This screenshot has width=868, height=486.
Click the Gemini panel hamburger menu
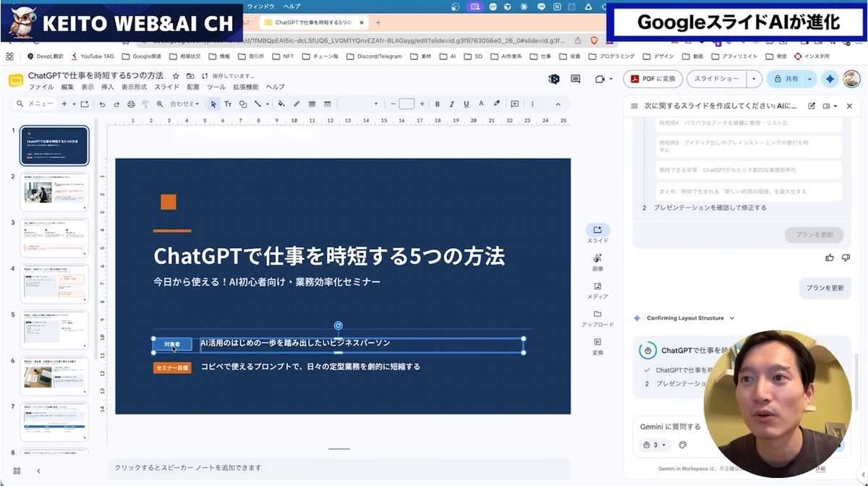point(634,106)
